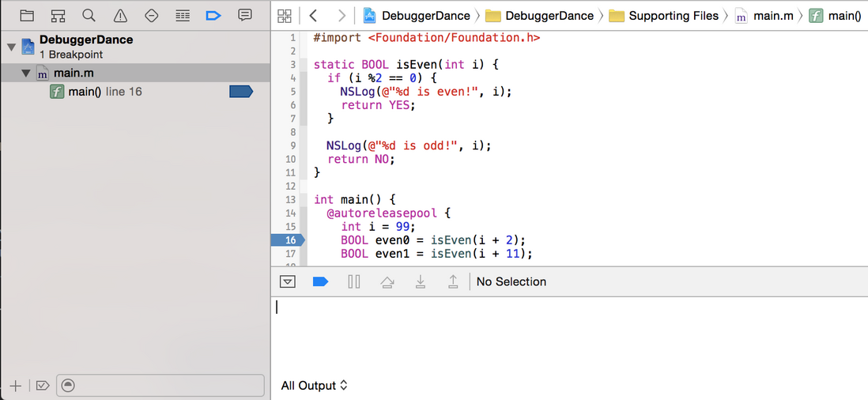This screenshot has height=400, width=868.
Task: Collapse the main.m disclosure triangle
Action: pyautogui.click(x=26, y=73)
